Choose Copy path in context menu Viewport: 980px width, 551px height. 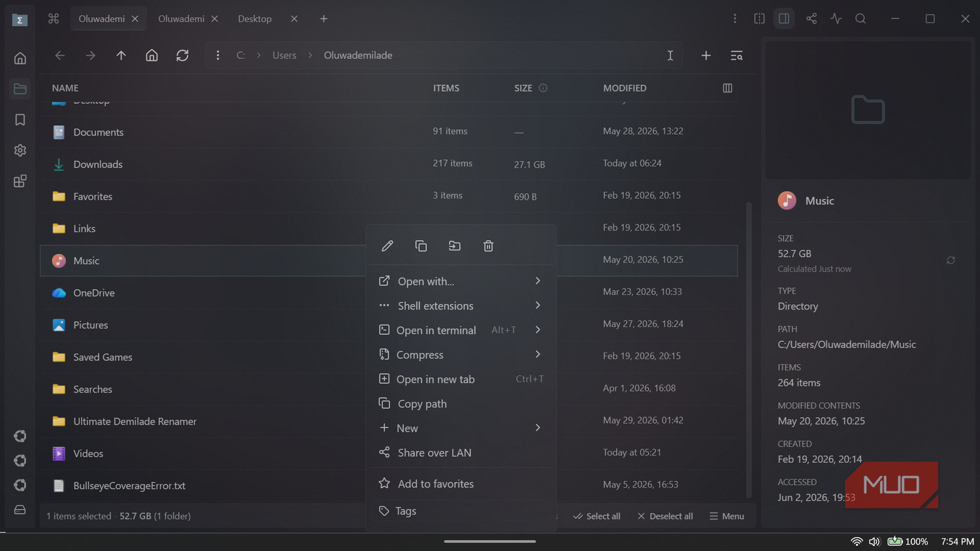(461, 403)
